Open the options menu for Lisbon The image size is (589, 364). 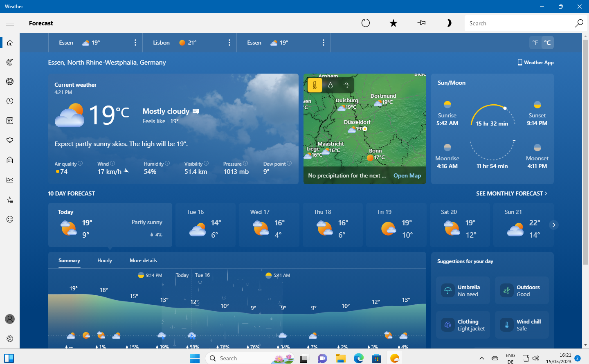[229, 42]
